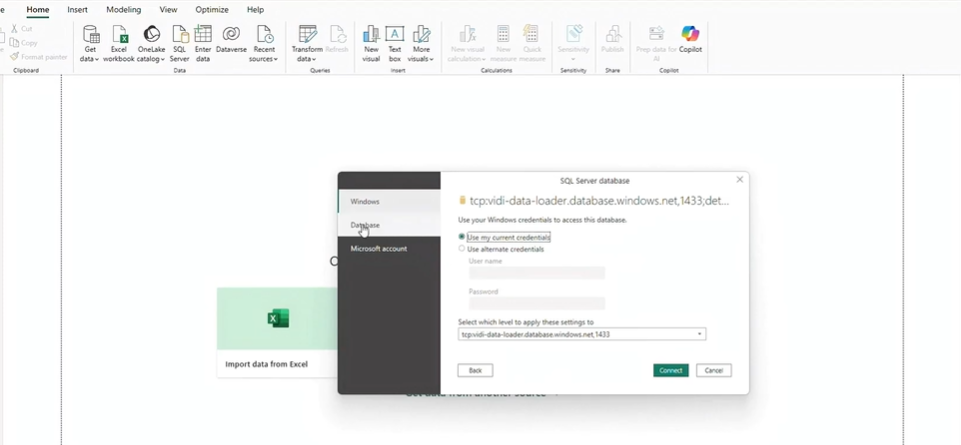Open OneLake catalog

151,44
